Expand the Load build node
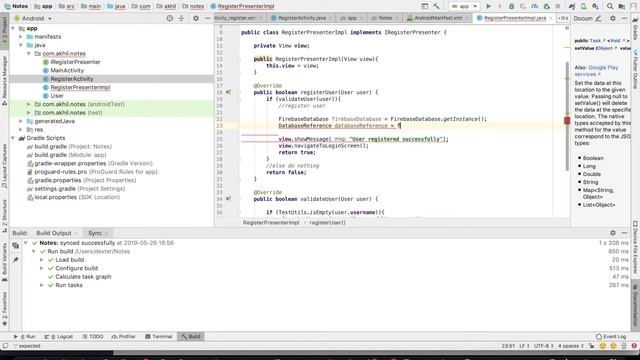Image resolution: width=640 pixels, height=360 pixels. click(42, 260)
